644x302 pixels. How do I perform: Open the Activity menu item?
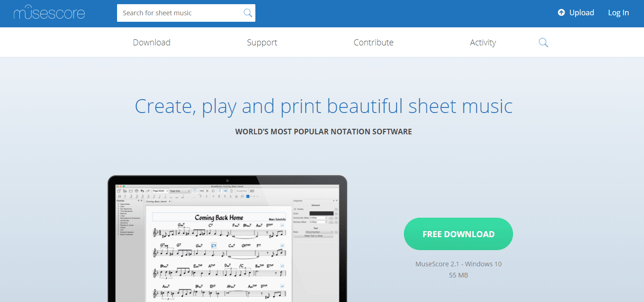[483, 43]
